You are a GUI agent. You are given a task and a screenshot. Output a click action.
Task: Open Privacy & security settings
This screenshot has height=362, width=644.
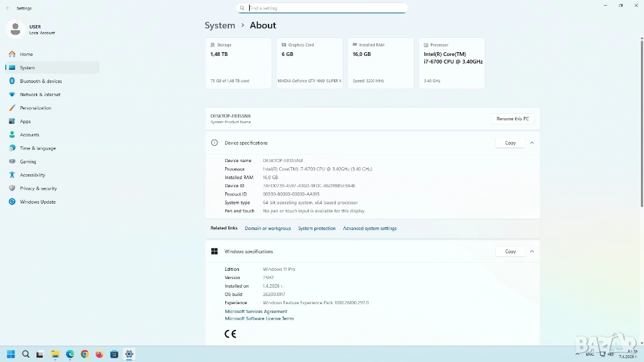click(x=38, y=189)
